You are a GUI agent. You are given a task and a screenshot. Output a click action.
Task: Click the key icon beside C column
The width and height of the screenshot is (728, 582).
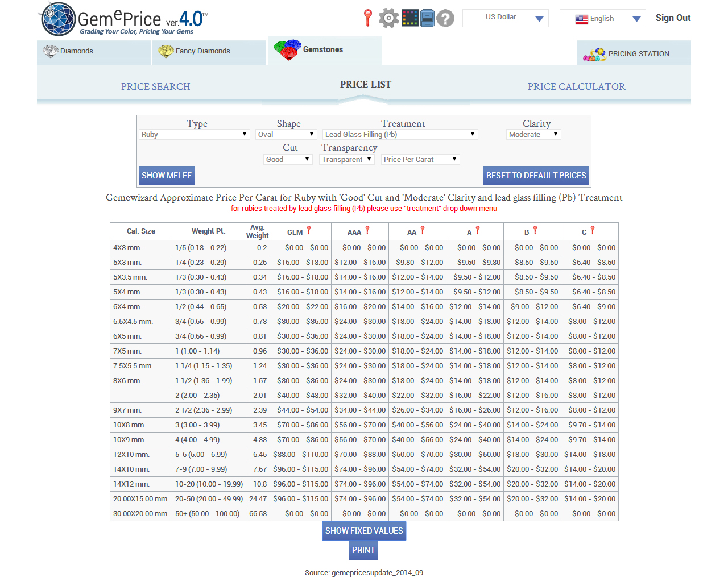pyautogui.click(x=593, y=230)
